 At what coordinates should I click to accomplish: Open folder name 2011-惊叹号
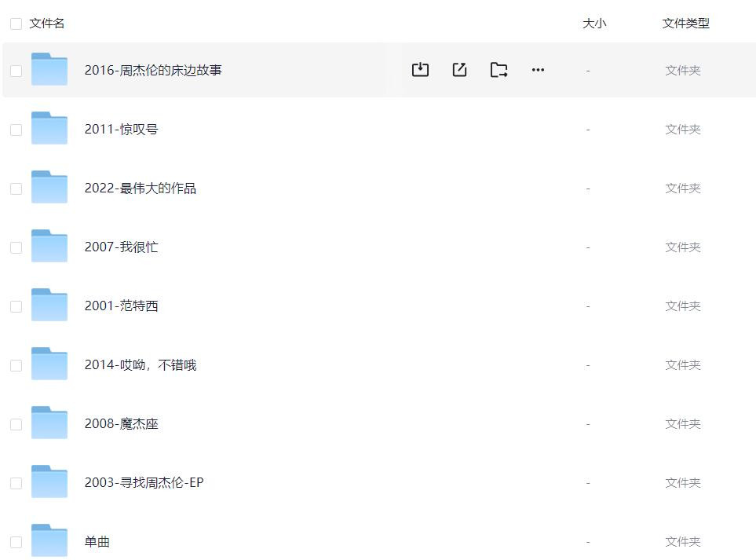point(121,130)
